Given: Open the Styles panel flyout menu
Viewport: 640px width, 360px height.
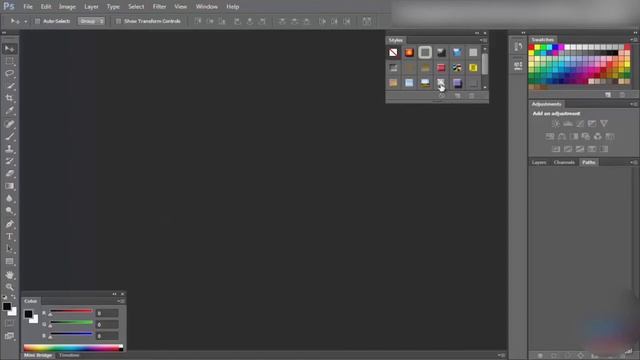Looking at the screenshot, I should pyautogui.click(x=483, y=40).
